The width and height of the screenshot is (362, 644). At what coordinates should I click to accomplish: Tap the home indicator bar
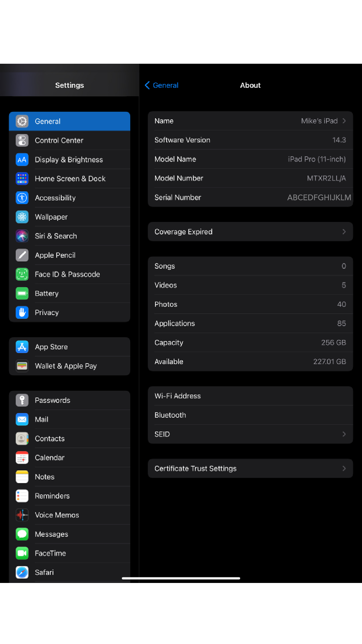point(181,578)
